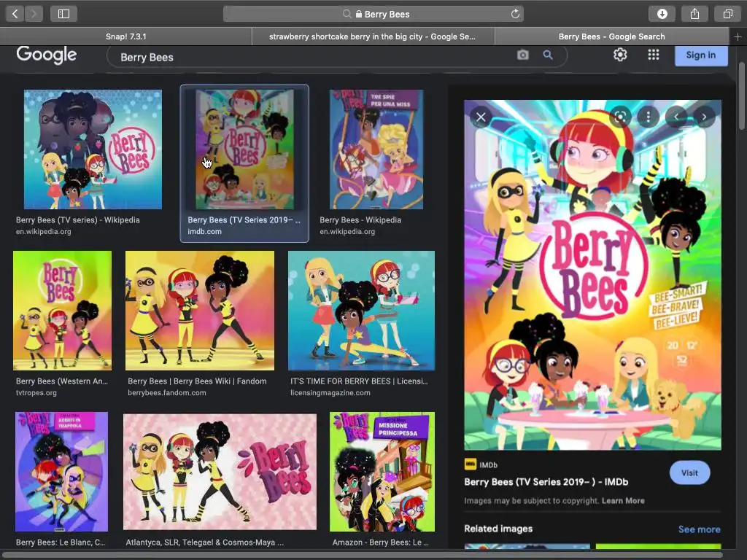
Task: Click 'licensingmagazine.com' source text
Action: (x=330, y=393)
